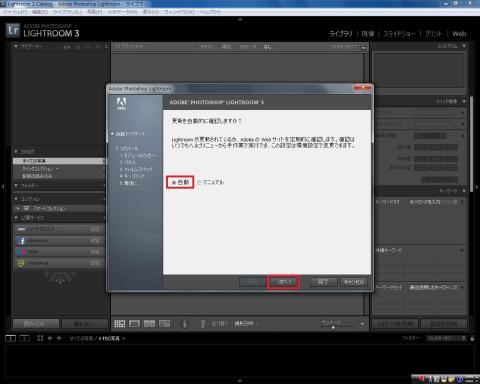Click the 完了 button in the dialog
The width and height of the screenshot is (480, 384).
[x=323, y=282]
